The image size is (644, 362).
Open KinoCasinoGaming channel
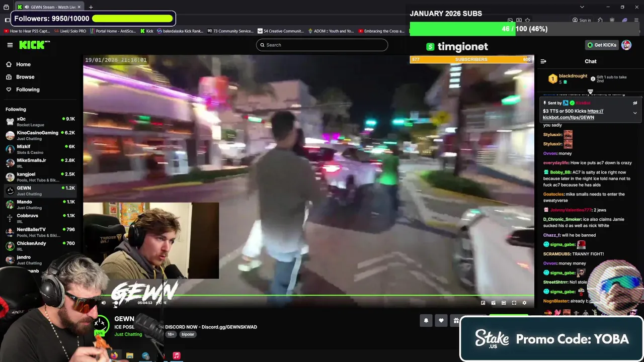(40, 135)
